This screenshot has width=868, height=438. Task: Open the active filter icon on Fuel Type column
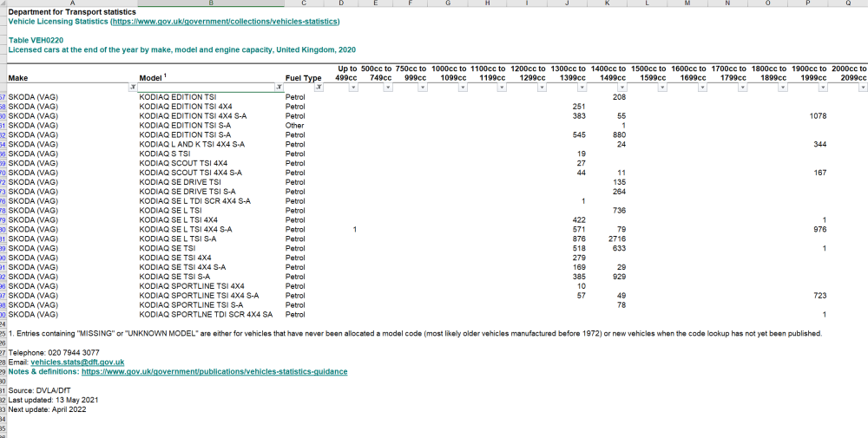point(319,88)
